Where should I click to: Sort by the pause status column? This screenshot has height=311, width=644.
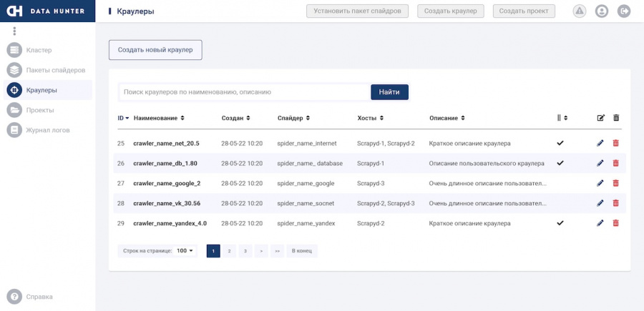point(562,118)
